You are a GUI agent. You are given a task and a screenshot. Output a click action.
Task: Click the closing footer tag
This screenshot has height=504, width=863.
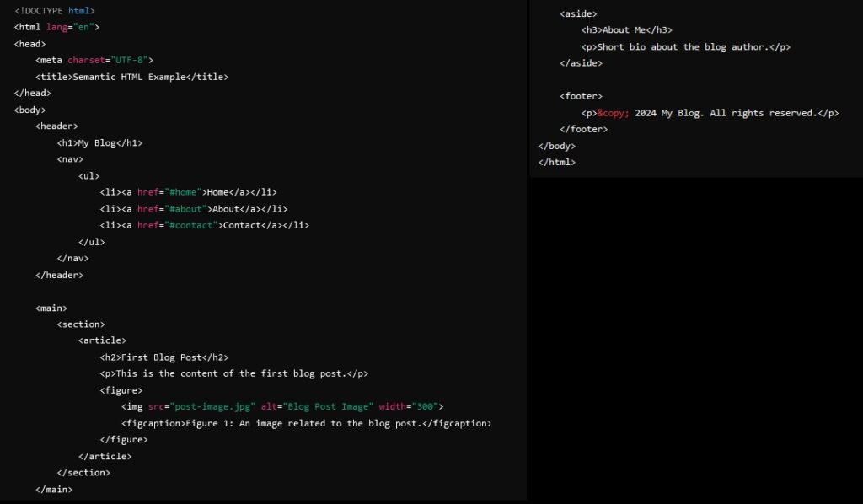pyautogui.click(x=584, y=129)
